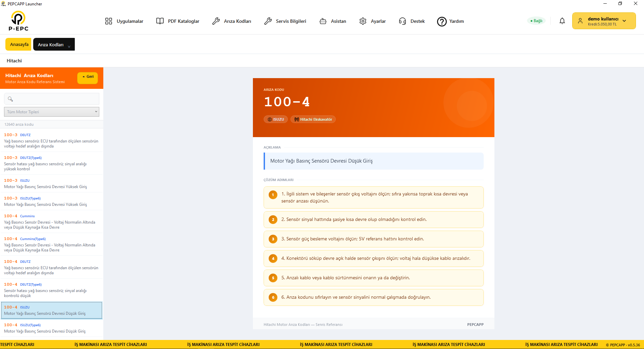Click step 6 number badge
Viewport: 644px width, 349px height.
pos(273,297)
